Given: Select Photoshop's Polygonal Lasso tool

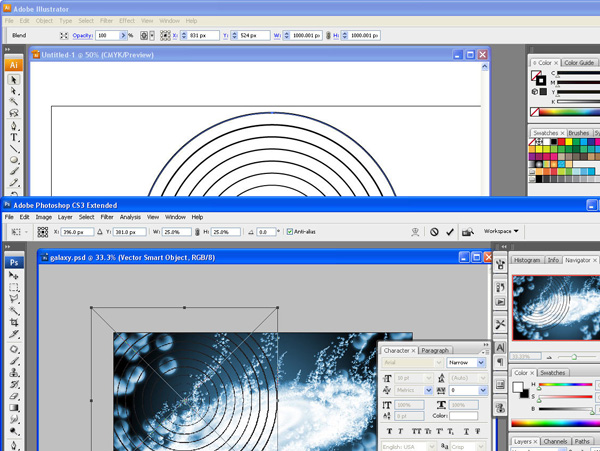Looking at the screenshot, I should [14, 299].
